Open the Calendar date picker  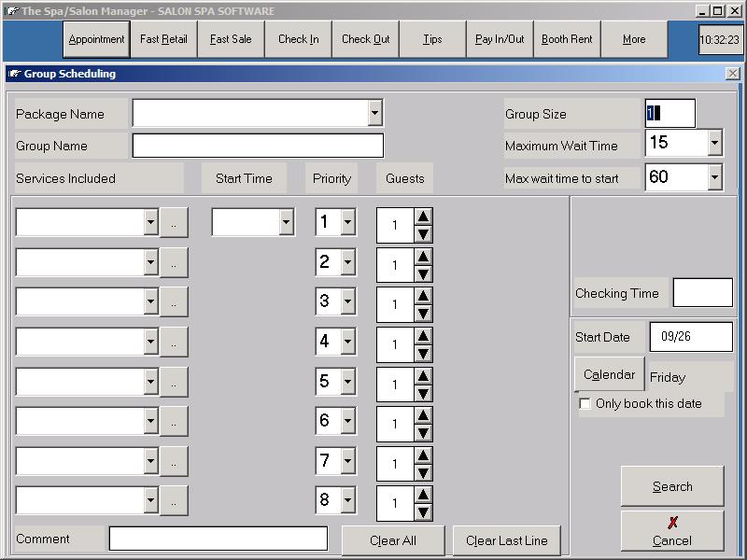click(x=609, y=374)
